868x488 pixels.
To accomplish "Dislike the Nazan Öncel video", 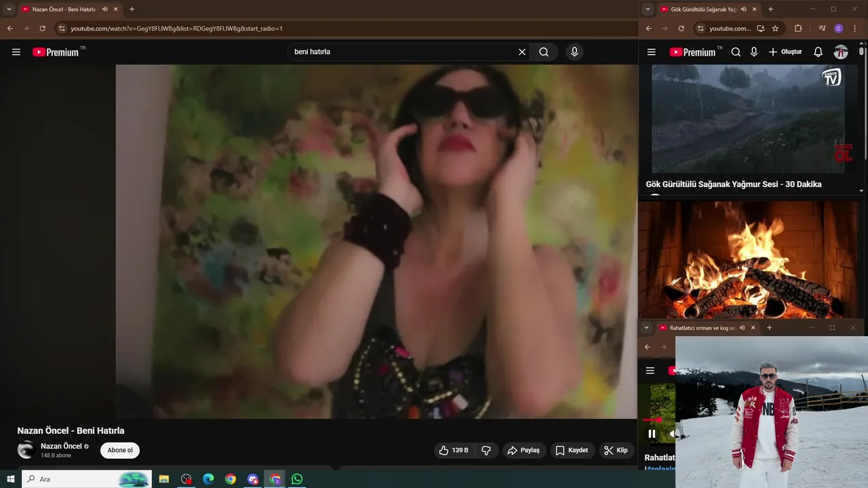I will pyautogui.click(x=486, y=450).
